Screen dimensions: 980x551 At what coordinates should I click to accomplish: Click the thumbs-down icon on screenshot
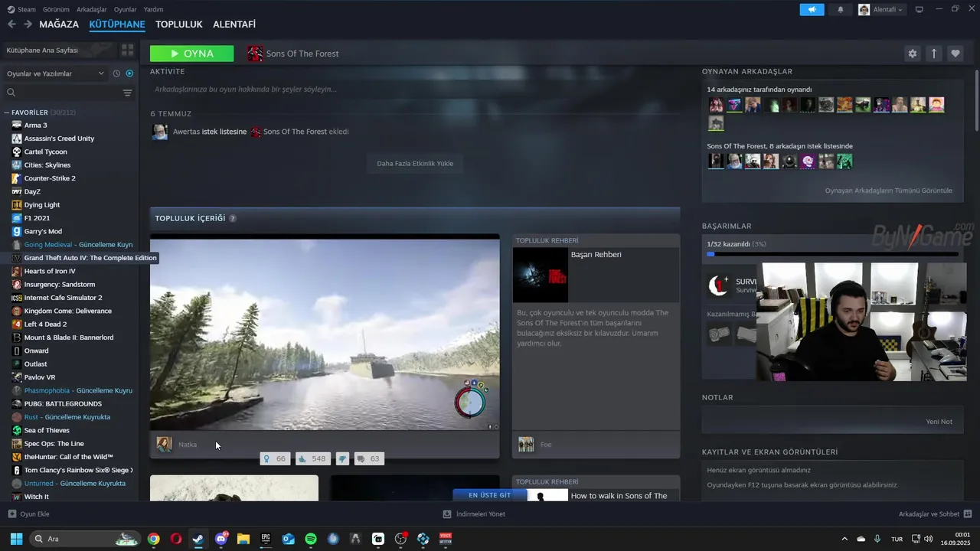(x=342, y=458)
